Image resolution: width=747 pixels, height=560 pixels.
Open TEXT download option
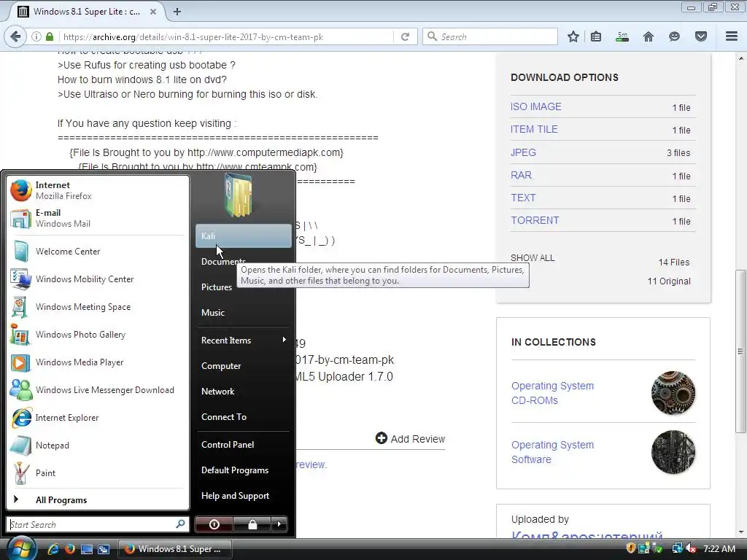[x=523, y=198]
